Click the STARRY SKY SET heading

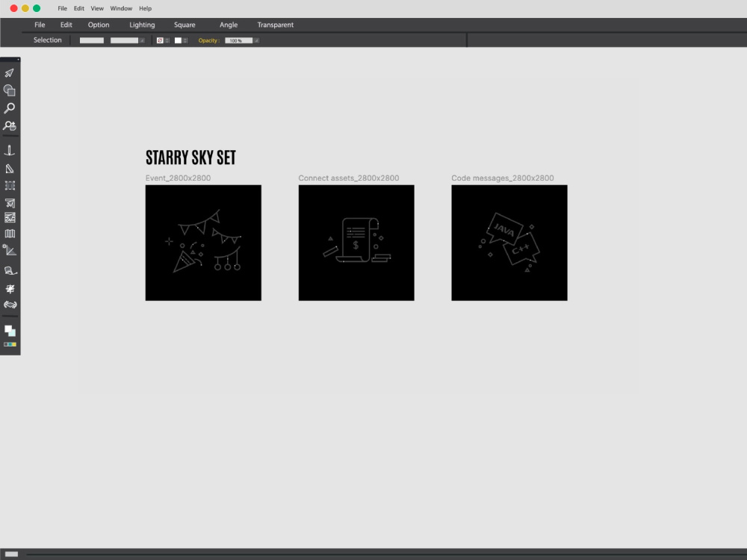(x=190, y=158)
